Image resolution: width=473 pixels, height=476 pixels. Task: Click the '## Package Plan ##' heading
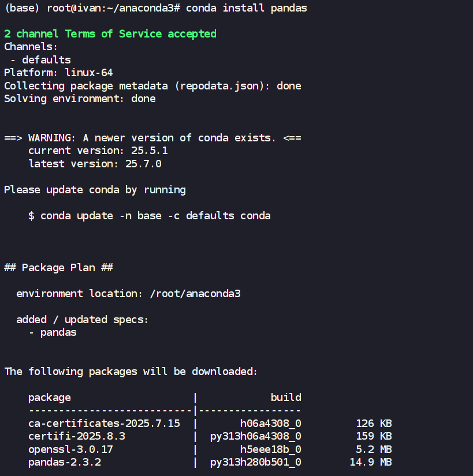[x=58, y=268]
